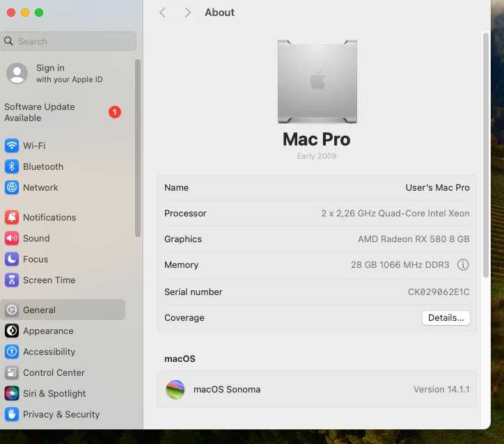Select the Screen Time sidebar label

[x=49, y=280]
